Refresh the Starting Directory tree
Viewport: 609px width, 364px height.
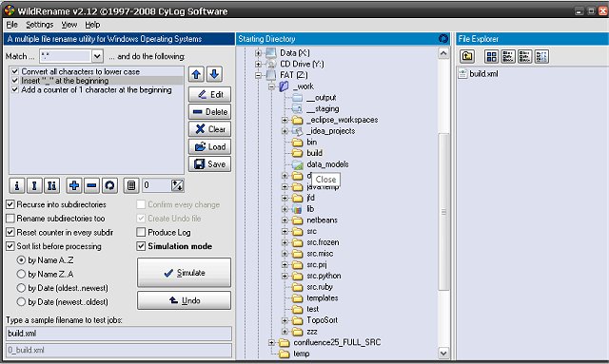click(443, 39)
